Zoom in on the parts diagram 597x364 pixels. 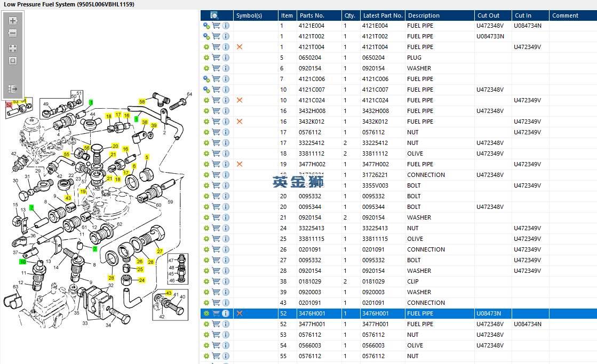(x=13, y=21)
